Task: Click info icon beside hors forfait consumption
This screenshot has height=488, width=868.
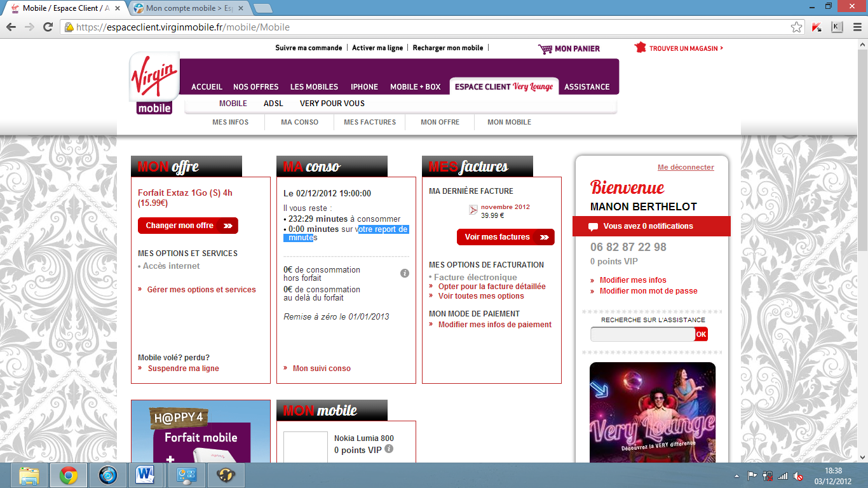Action: [x=405, y=273]
